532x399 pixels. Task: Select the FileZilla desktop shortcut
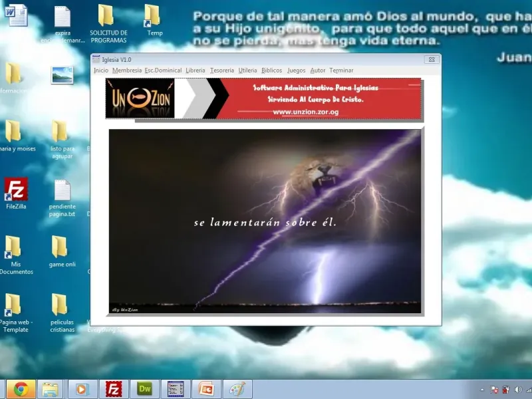(16, 194)
